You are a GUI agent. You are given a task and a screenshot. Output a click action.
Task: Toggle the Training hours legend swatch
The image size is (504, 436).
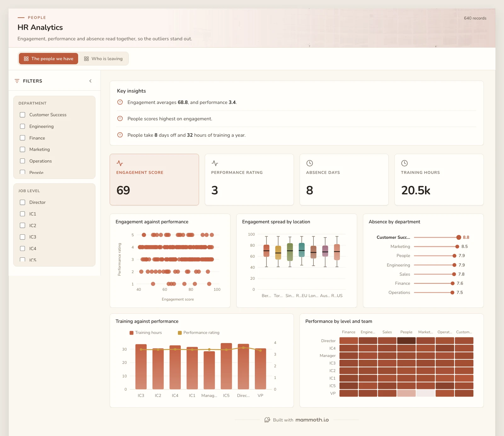coord(131,333)
